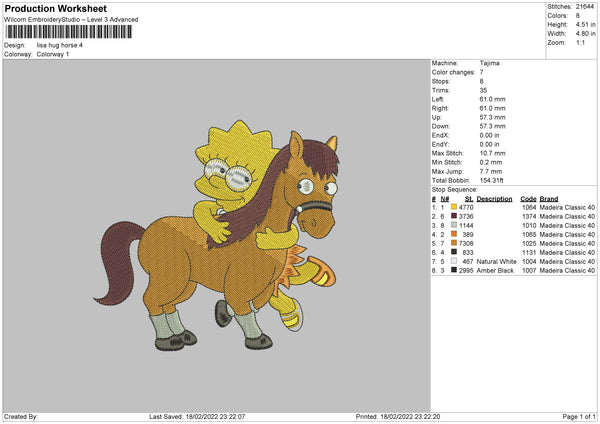This screenshot has width=600, height=424.
Task: Click the 'Amber Black' description
Action: pos(495,271)
